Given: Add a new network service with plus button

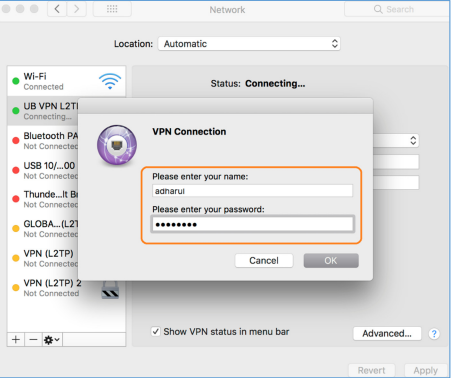Looking at the screenshot, I should point(16,340).
